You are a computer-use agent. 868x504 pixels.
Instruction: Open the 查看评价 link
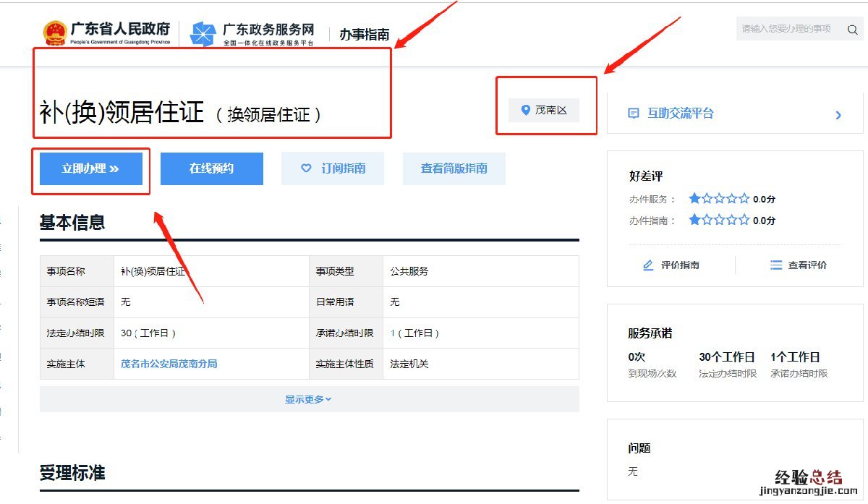(799, 265)
